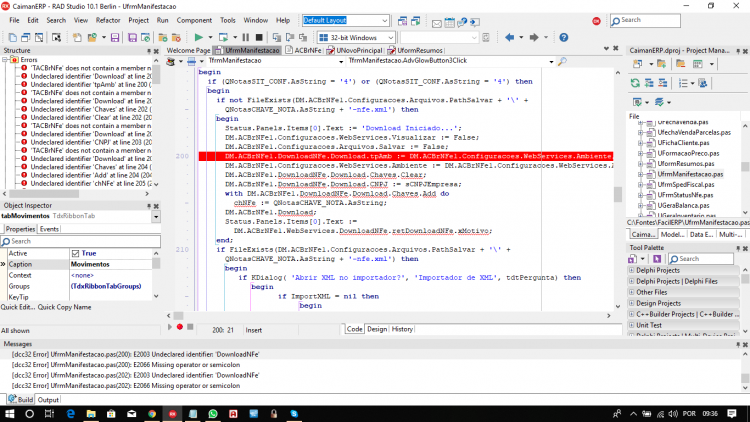This screenshot has height=422, width=750.
Task: Click the Quick Edit... link
Action: click(18, 307)
